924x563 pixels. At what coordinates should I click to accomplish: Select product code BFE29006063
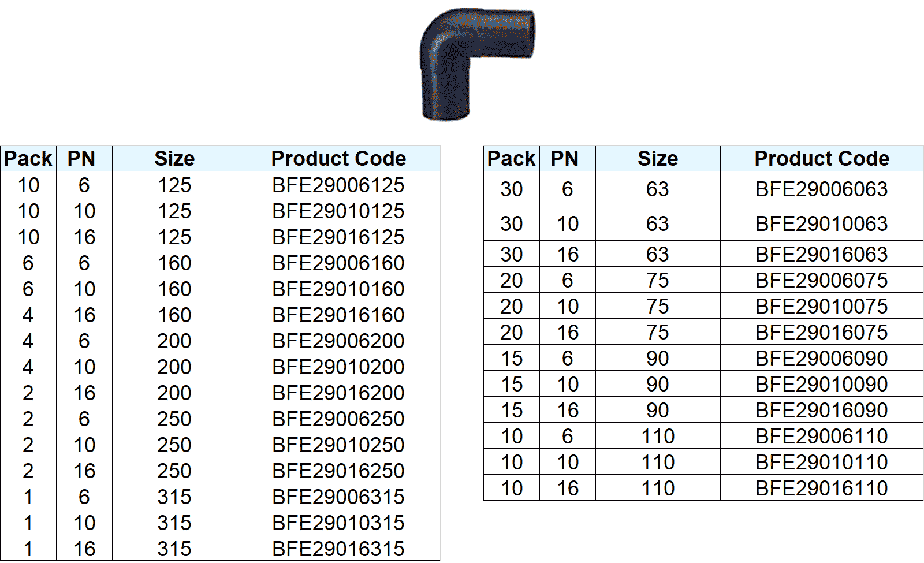[821, 189]
